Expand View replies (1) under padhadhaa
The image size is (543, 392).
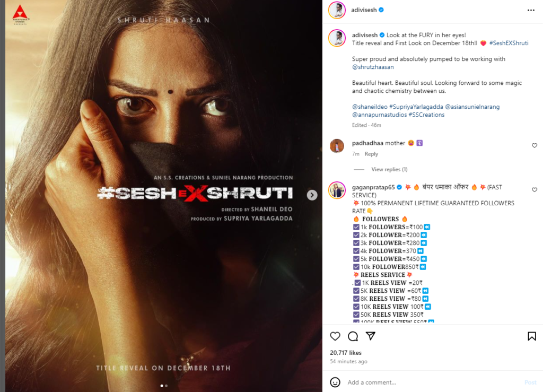pos(389,169)
